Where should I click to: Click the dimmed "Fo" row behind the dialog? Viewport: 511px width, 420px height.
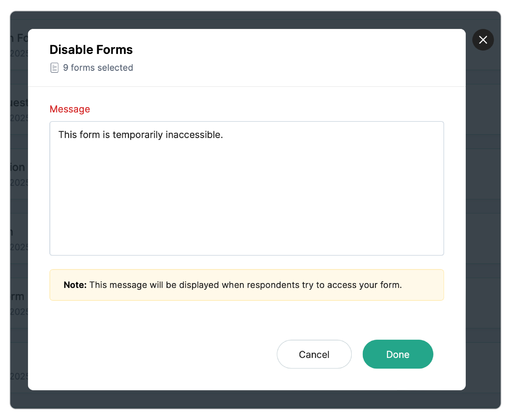(19, 38)
